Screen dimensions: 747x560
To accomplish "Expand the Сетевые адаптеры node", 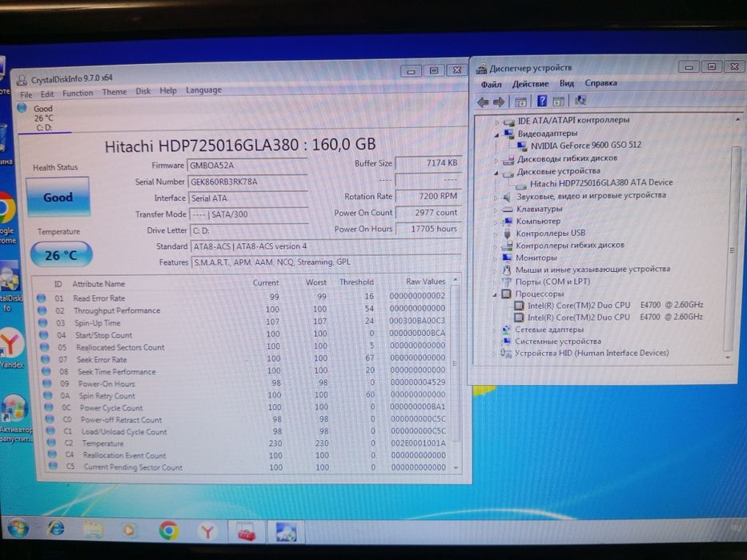I will (495, 330).
